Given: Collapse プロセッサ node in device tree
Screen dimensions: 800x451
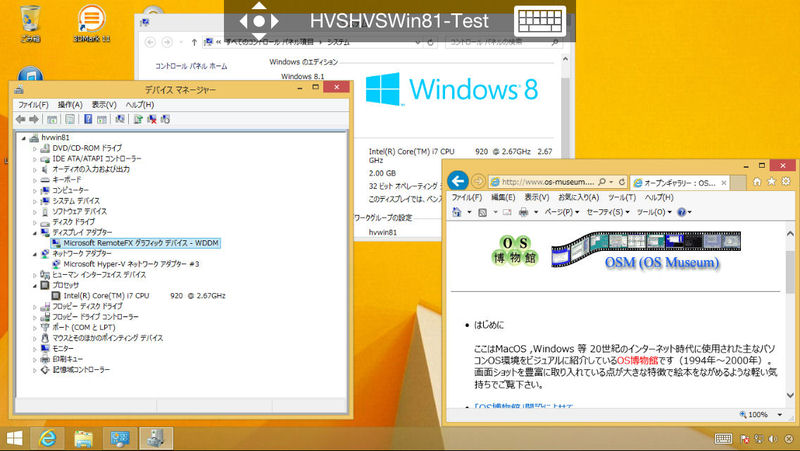Looking at the screenshot, I should coord(35,286).
